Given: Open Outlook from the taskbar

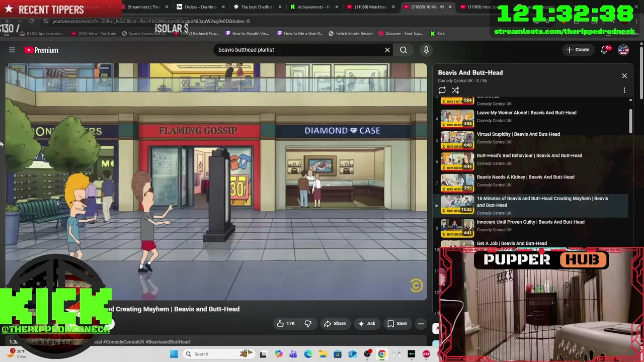Looking at the screenshot, I should tap(352, 354).
